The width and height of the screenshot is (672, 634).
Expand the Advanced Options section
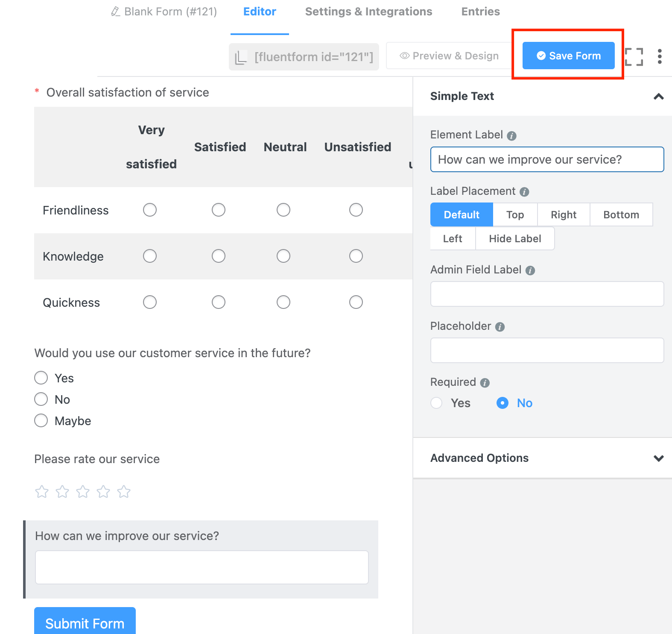[658, 458]
